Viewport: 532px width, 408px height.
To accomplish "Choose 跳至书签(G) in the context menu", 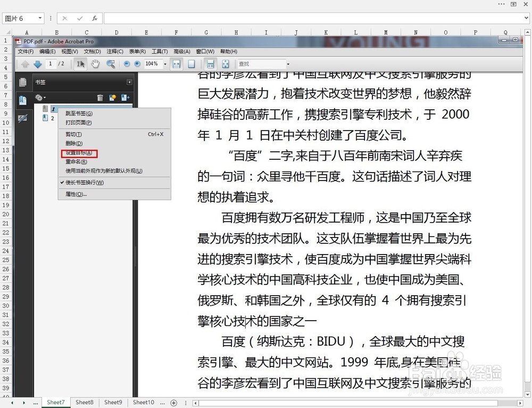I will coord(79,113).
